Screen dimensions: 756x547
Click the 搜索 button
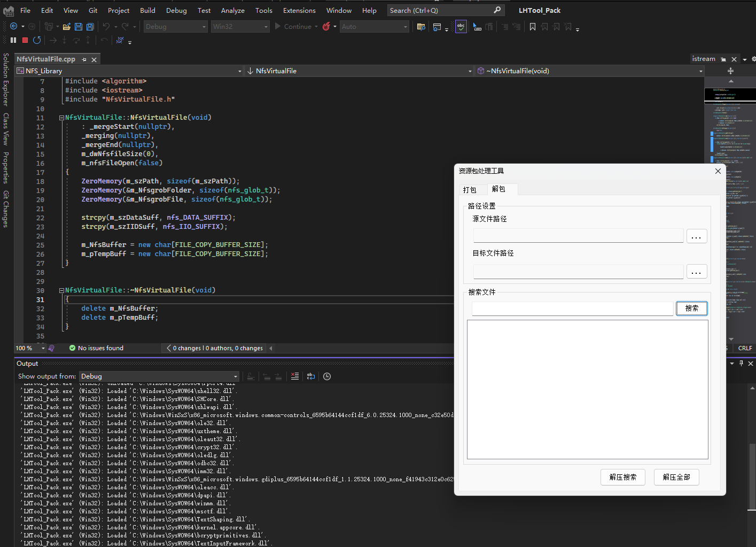point(692,308)
